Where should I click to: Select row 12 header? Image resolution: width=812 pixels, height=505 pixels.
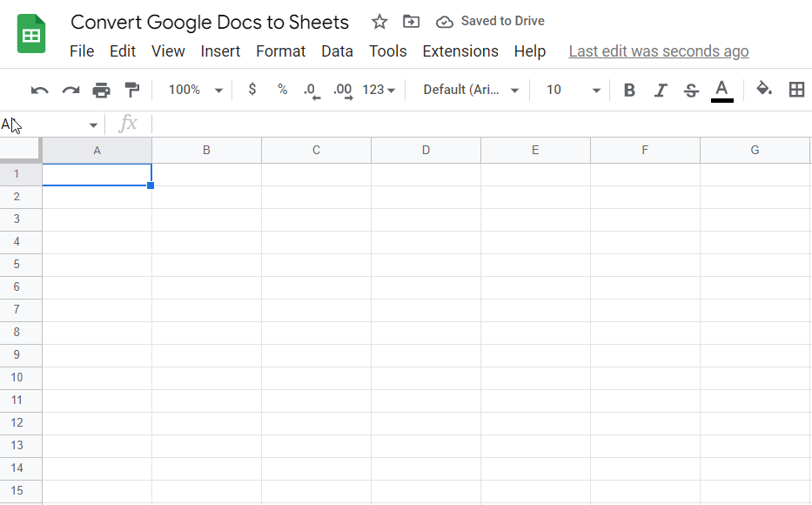point(21,423)
